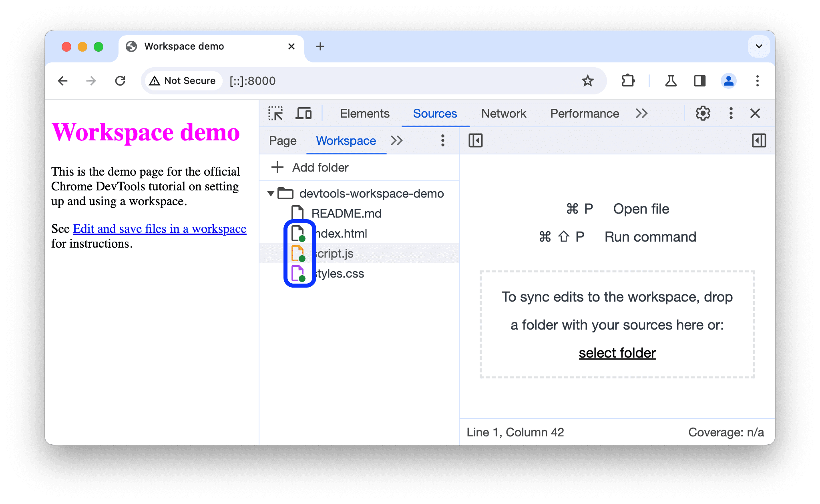This screenshot has height=504, width=820.
Task: Click the inspect element cursor icon
Action: [276, 114]
